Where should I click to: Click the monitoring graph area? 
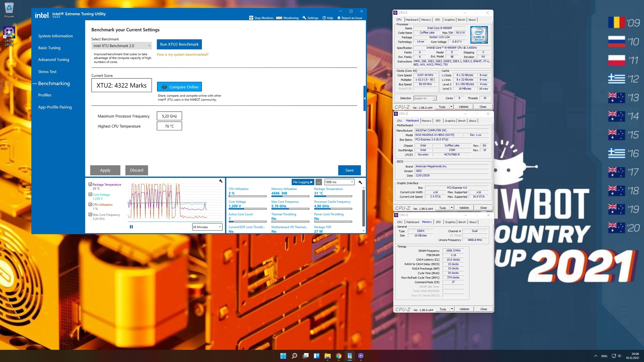click(174, 202)
